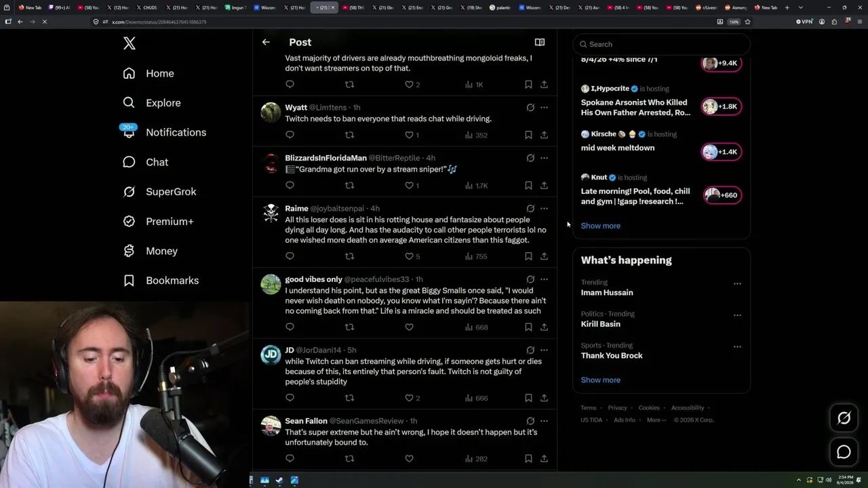The image size is (868, 488).
Task: Repost BlizzardsInFloridaMan's tweet
Action: [x=349, y=185]
